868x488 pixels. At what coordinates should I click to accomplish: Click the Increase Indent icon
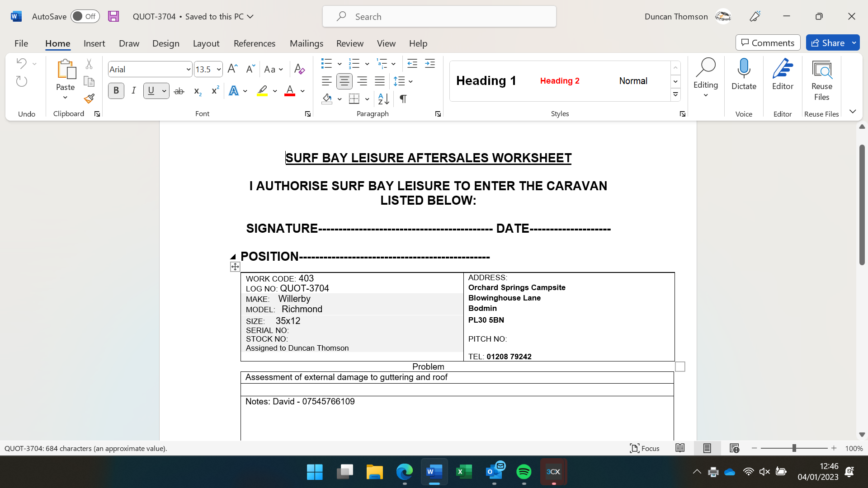[x=430, y=64]
